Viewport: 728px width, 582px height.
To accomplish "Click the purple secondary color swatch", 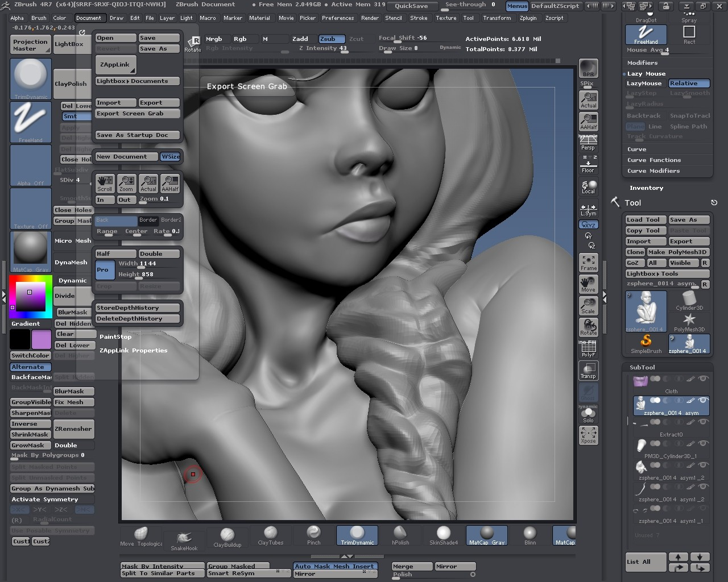I will point(41,339).
